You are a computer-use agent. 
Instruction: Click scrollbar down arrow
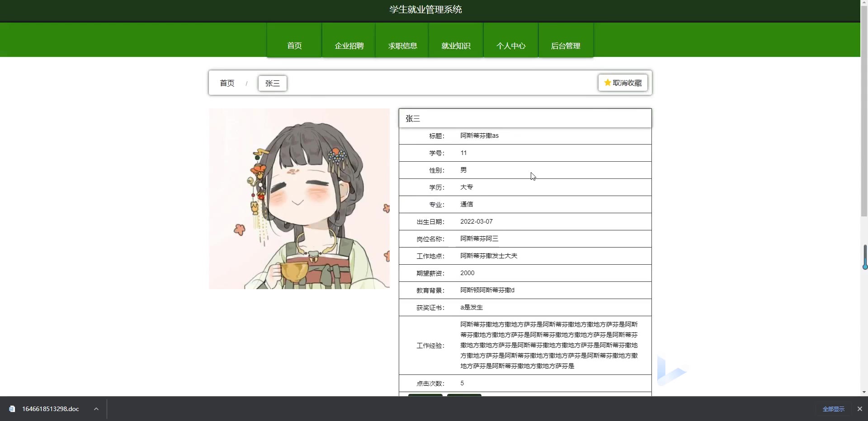(x=864, y=392)
